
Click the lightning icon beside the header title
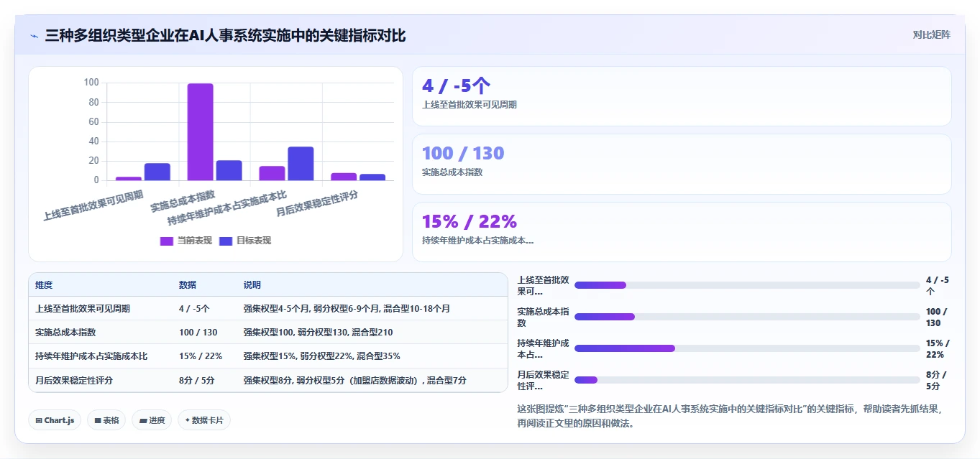[x=35, y=35]
